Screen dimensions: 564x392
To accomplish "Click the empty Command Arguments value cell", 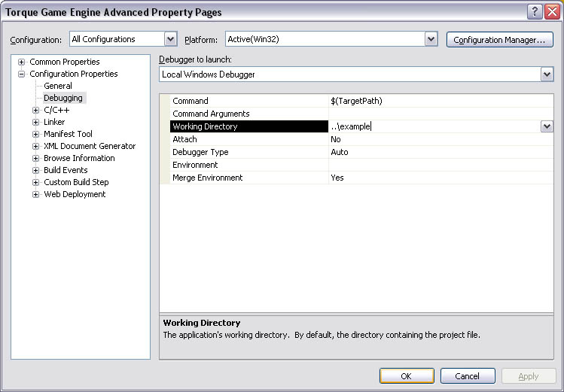I will point(441,114).
